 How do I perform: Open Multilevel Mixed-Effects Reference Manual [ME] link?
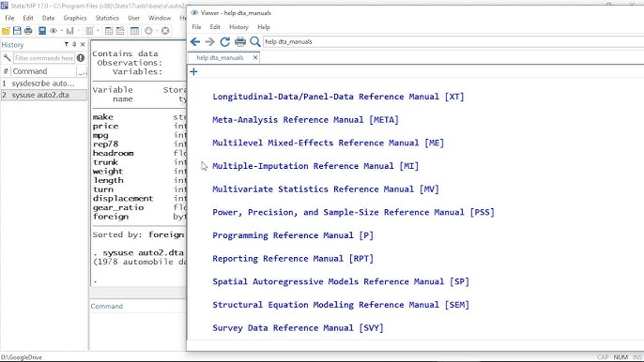pos(328,143)
